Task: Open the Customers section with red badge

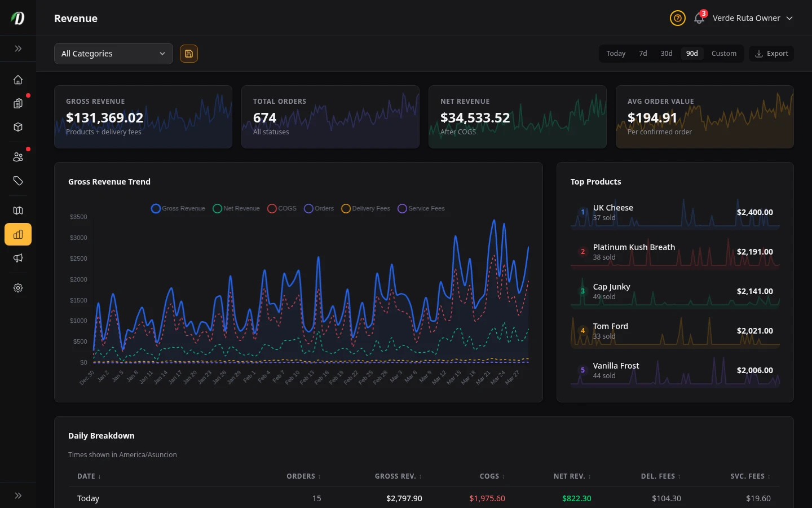Action: pyautogui.click(x=18, y=156)
